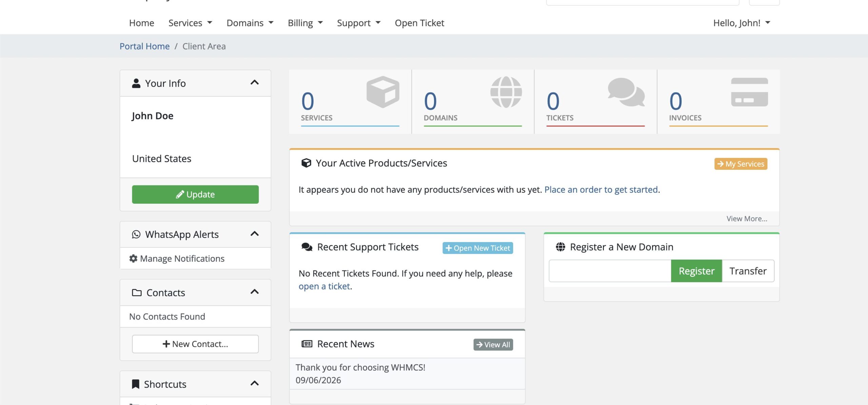
Task: Click the credit card icon in Invoices tile
Action: tap(749, 92)
